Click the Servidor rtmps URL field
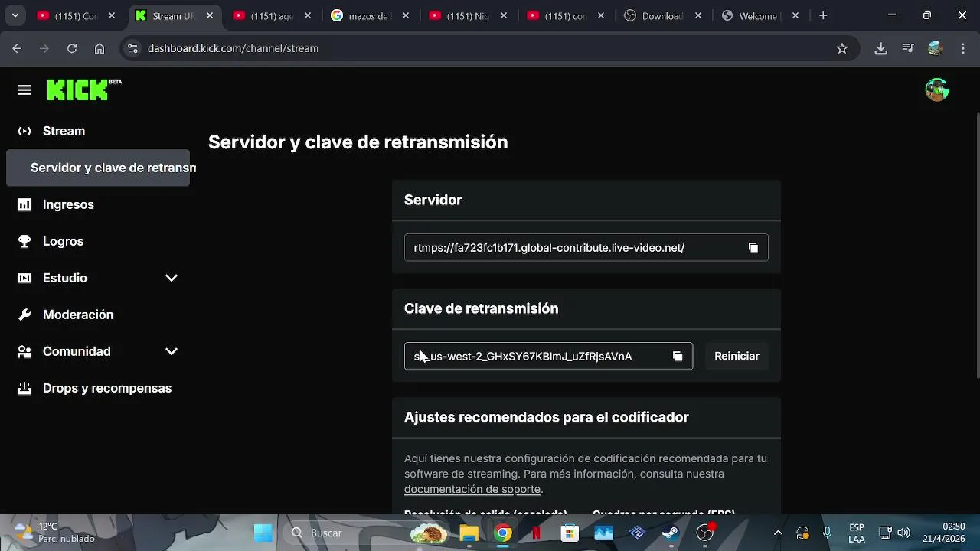This screenshot has height=551, width=980. (x=586, y=247)
